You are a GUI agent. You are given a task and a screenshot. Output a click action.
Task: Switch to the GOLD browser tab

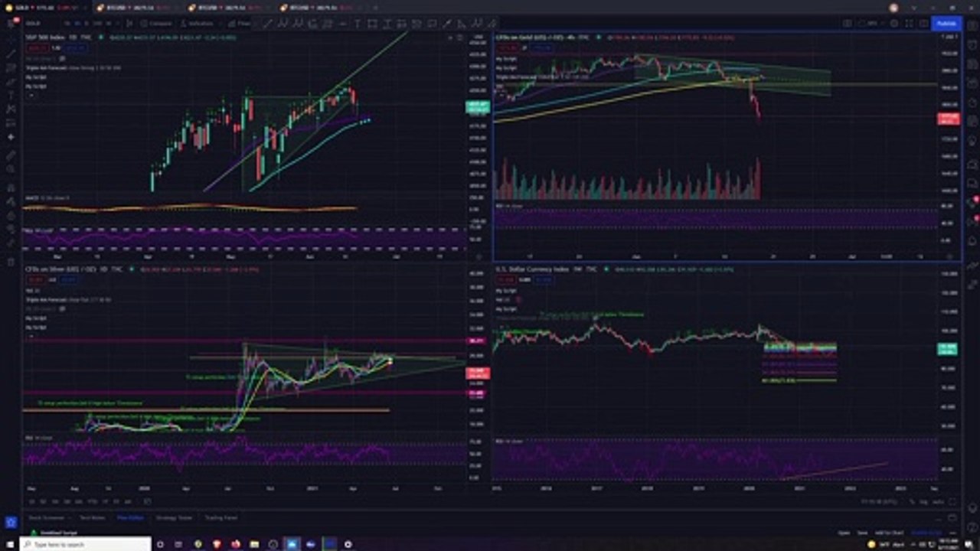[x=44, y=7]
